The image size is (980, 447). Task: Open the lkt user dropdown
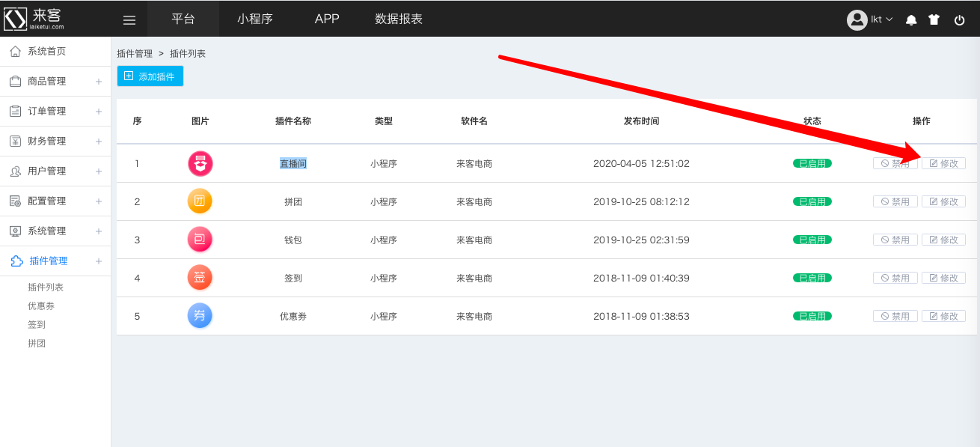tap(871, 19)
